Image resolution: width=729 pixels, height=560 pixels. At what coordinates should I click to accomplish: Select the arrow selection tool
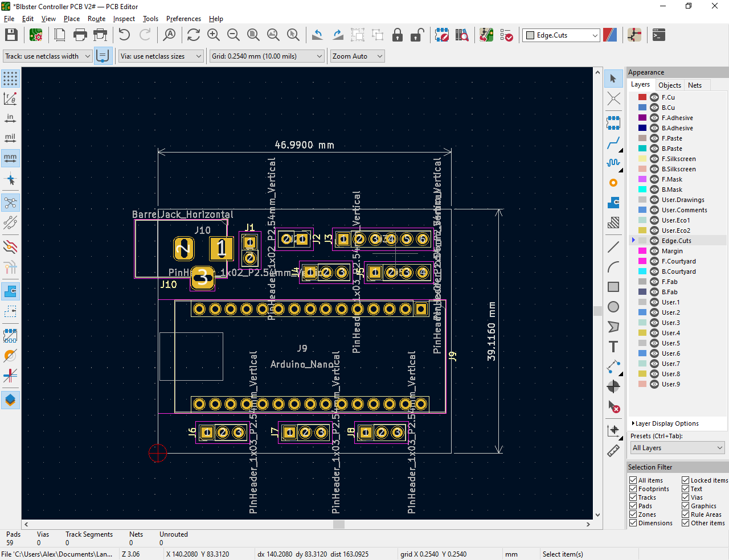(613, 79)
